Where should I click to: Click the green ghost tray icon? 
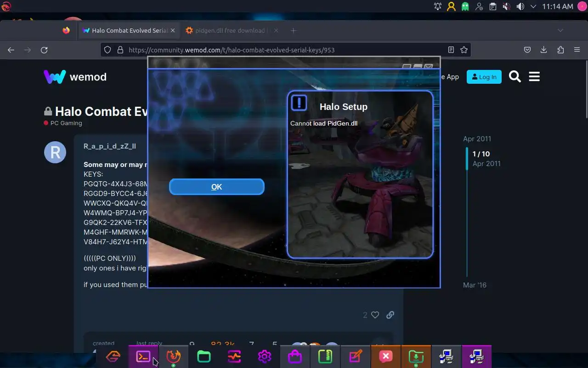pos(465,6)
